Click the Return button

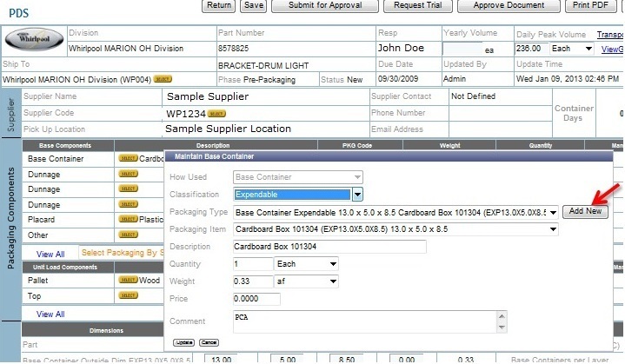tap(219, 5)
